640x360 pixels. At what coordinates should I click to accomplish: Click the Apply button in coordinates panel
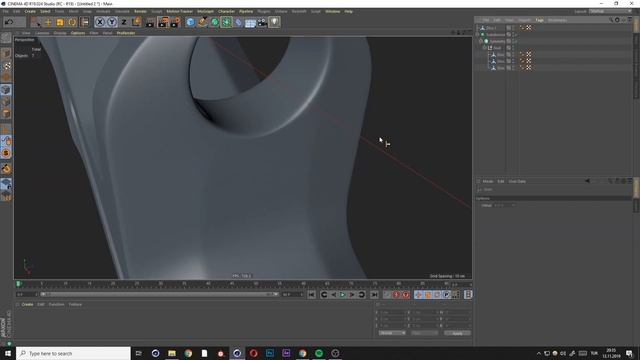(x=457, y=333)
